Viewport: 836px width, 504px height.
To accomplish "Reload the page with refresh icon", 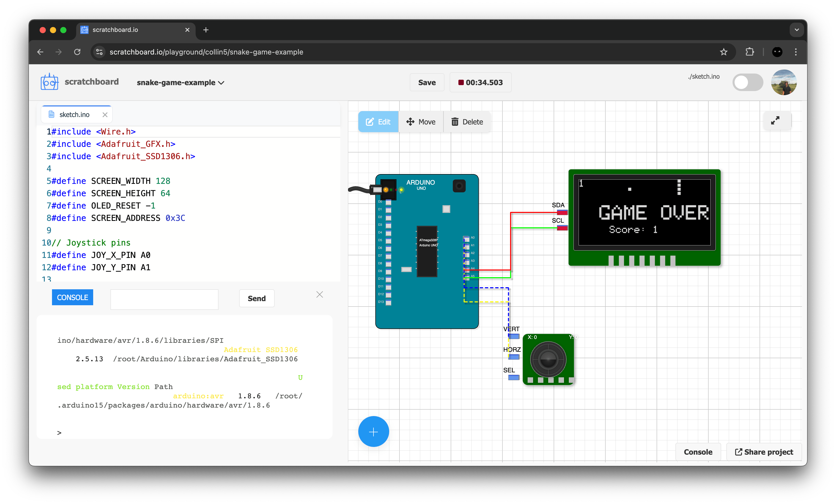I will coord(77,52).
